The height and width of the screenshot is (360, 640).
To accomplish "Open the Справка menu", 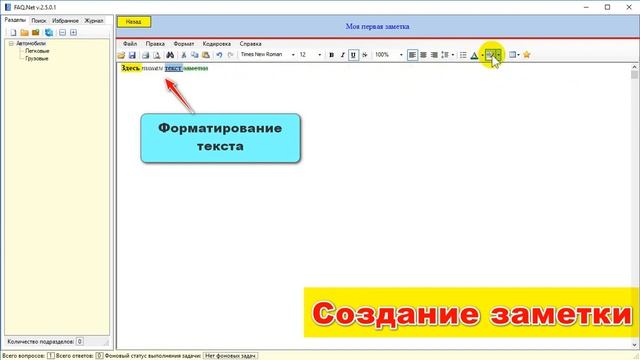I will (x=251, y=44).
